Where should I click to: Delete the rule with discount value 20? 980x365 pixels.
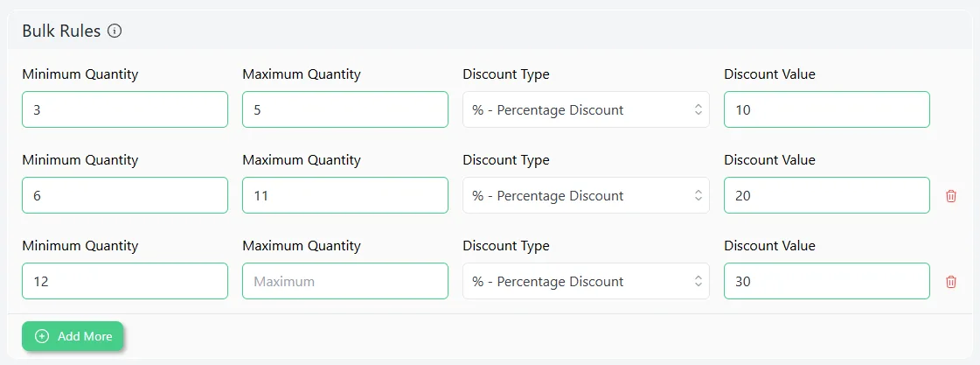pos(950,196)
